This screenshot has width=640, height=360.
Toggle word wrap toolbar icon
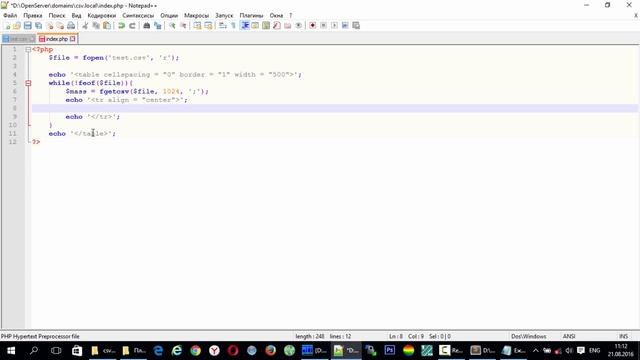(222, 26)
